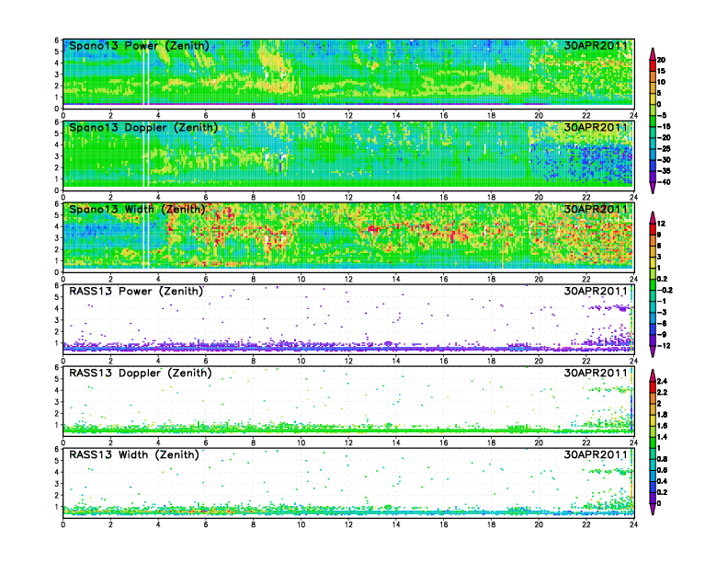Click the bottom purple arrow of the lowest colorbar
The height and width of the screenshot is (563, 728).
tap(653, 509)
